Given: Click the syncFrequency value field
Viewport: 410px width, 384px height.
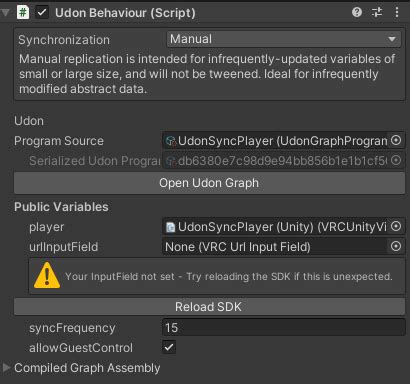Looking at the screenshot, I should click(284, 327).
